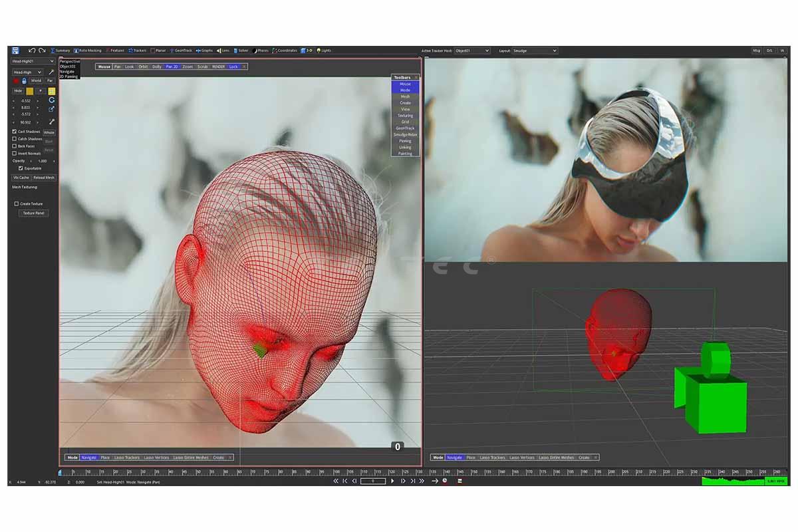
Task: Open the Lights room
Action: pos(325,51)
